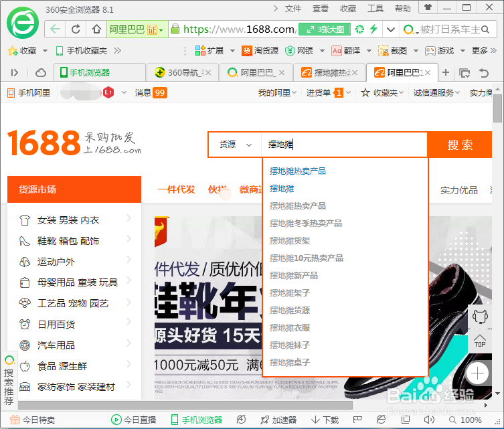Click the 3张大图 button in address bar
This screenshot has width=504, height=429.
tap(325, 29)
